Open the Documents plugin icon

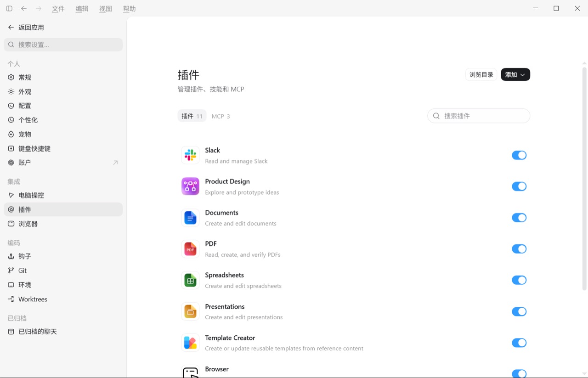coord(190,218)
